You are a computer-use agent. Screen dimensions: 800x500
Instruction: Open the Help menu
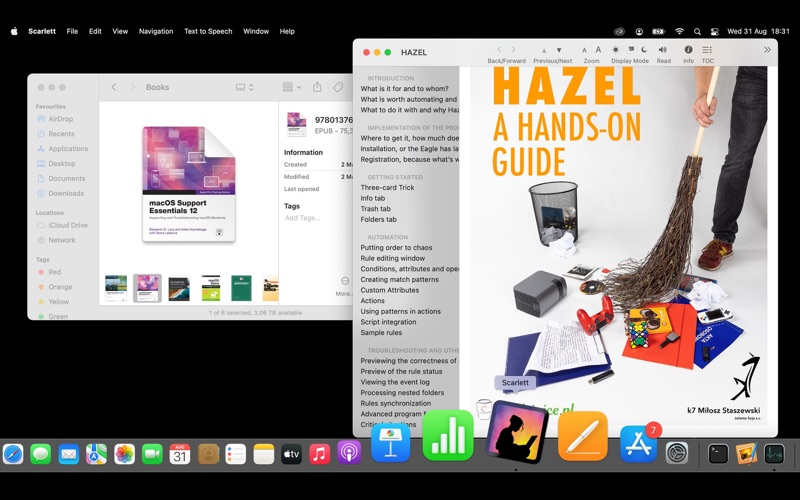tap(287, 31)
